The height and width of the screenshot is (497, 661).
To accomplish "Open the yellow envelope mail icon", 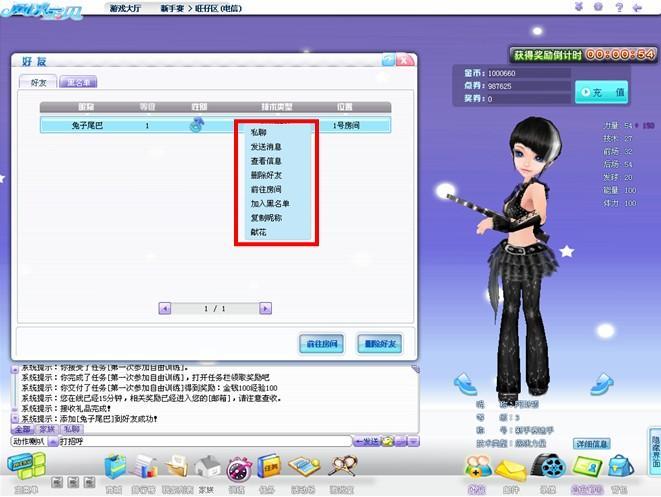I will pos(511,470).
